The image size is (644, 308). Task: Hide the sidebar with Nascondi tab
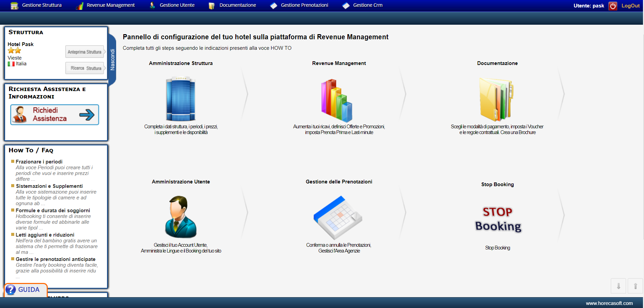pos(112,60)
